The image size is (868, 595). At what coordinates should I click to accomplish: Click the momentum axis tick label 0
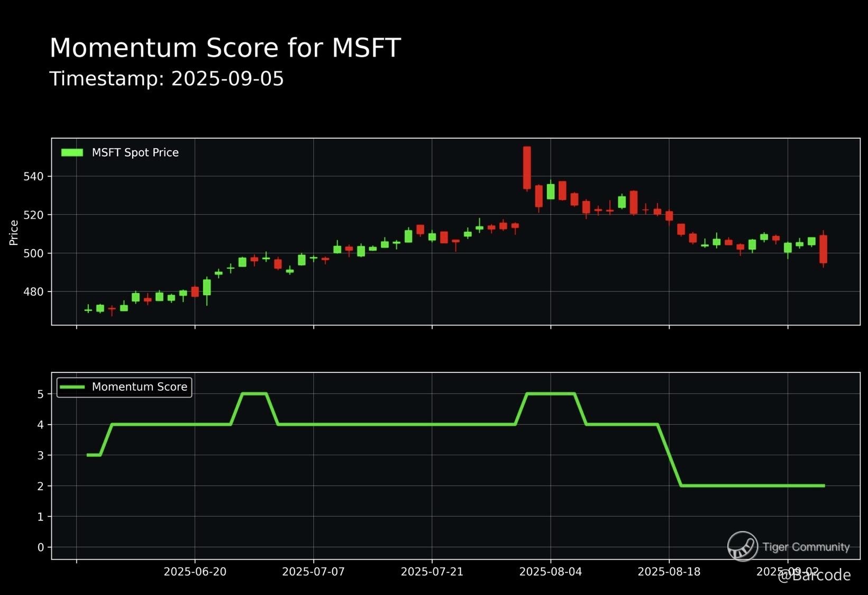pyautogui.click(x=41, y=547)
